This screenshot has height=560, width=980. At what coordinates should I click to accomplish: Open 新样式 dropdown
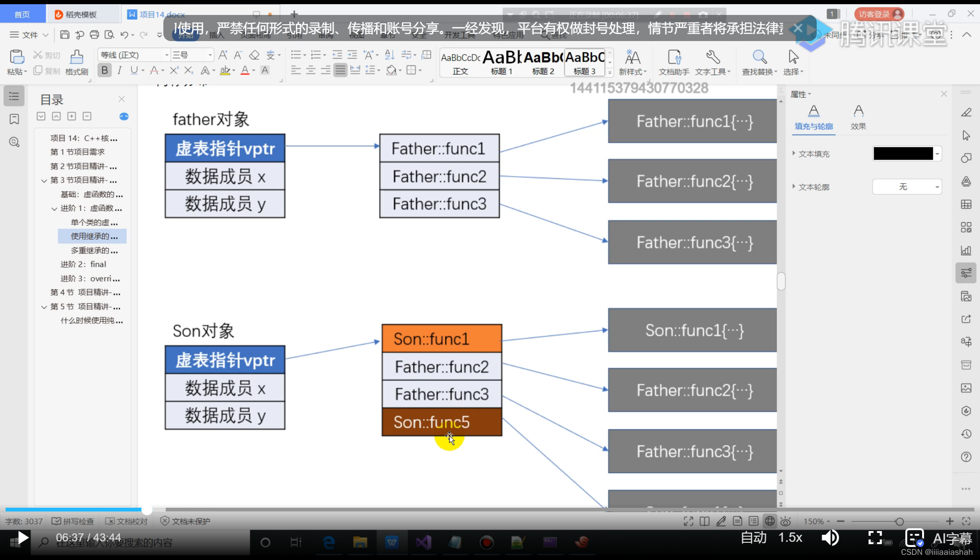coord(633,63)
